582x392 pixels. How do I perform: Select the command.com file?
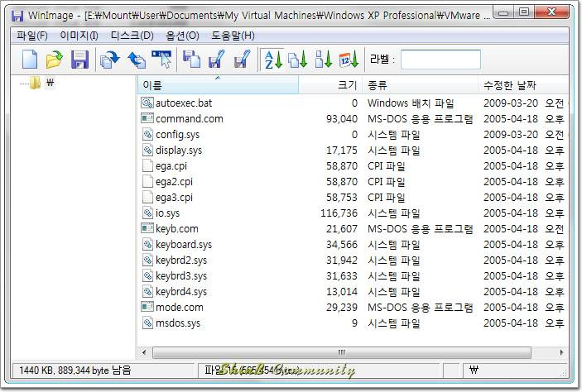(x=190, y=119)
